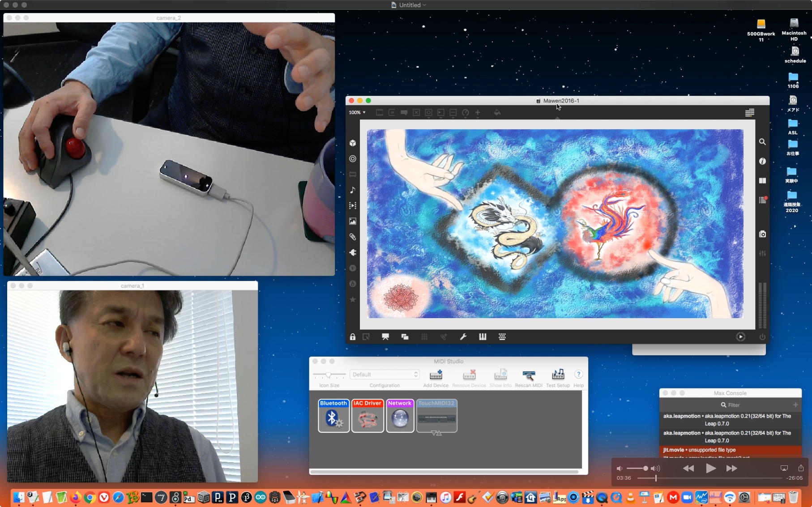812x507 pixels.
Task: Open the star Collections icon in Max sidebar
Action: click(x=353, y=300)
